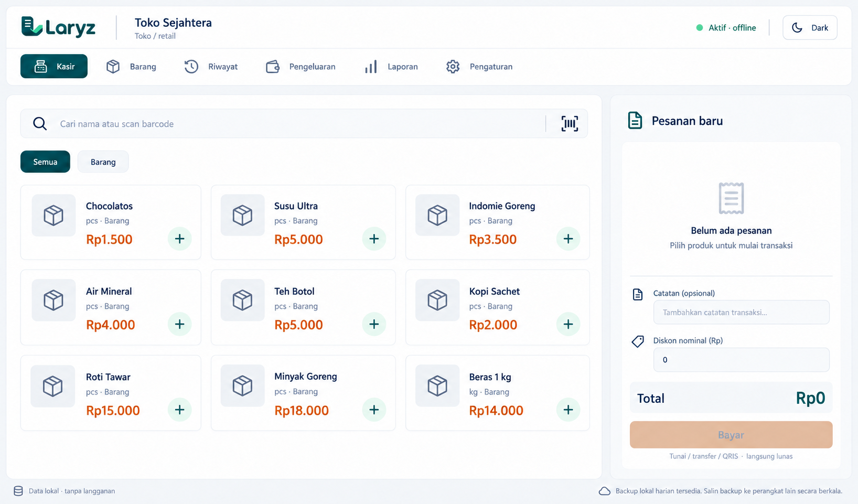Image resolution: width=858 pixels, height=504 pixels.
Task: Click the Toko Sejahtera store name
Action: [173, 23]
